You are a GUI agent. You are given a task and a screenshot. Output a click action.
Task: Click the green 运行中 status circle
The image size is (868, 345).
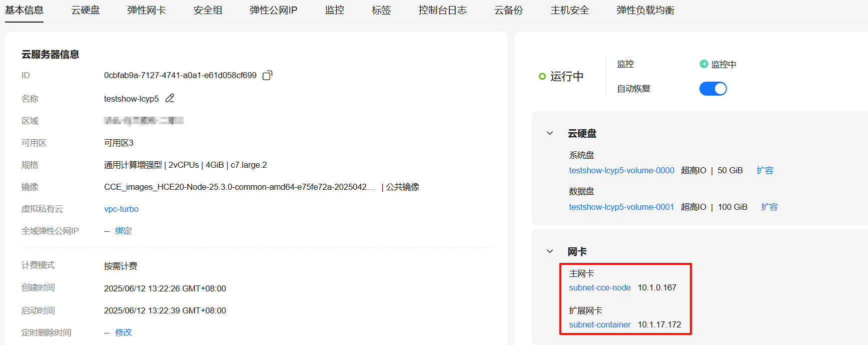point(542,76)
